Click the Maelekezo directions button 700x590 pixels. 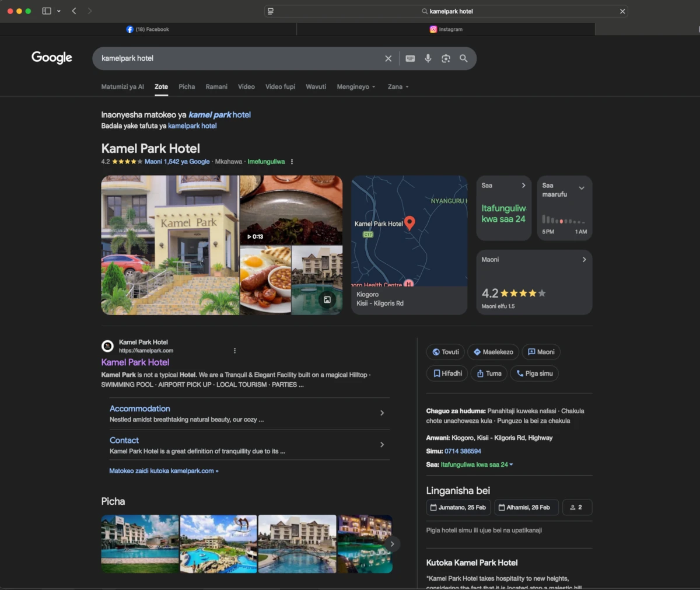pyautogui.click(x=493, y=352)
